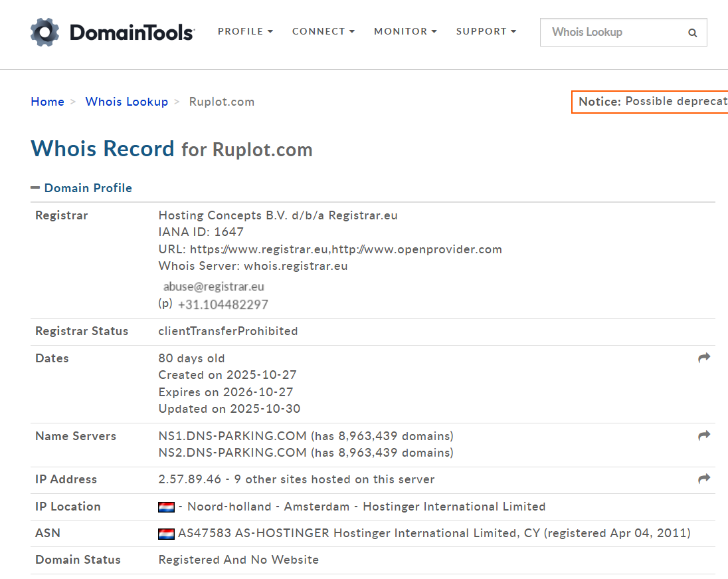Click the abuse@registrar.eu email

tap(213, 287)
